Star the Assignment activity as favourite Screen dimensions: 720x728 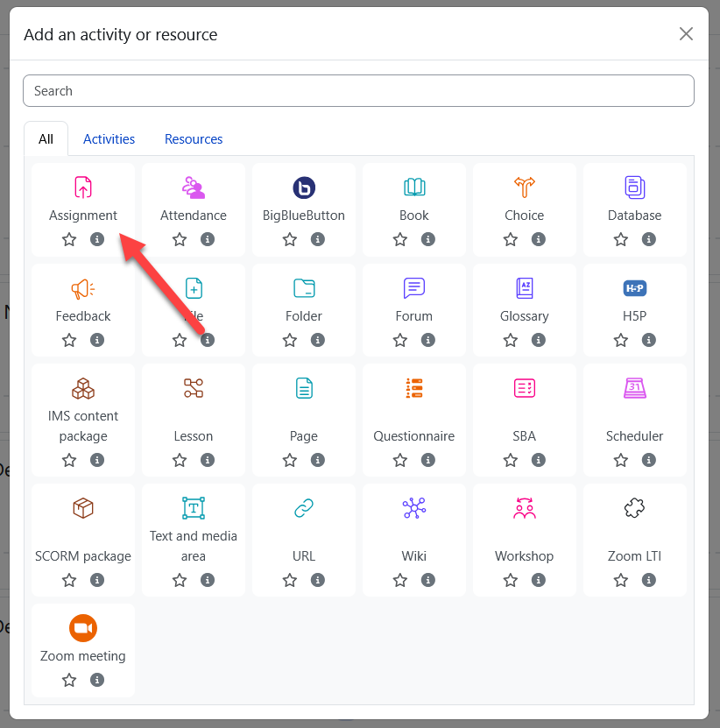tap(69, 239)
